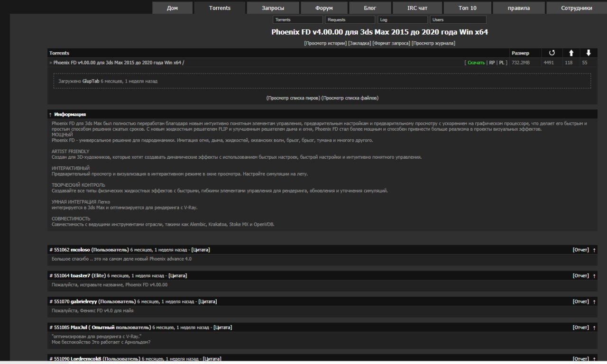Open the Дом navigation tab
Screen dimensions: 607x364
coord(173,8)
